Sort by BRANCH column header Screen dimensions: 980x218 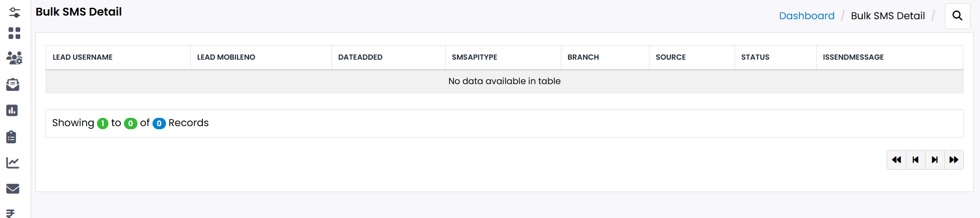click(x=583, y=57)
